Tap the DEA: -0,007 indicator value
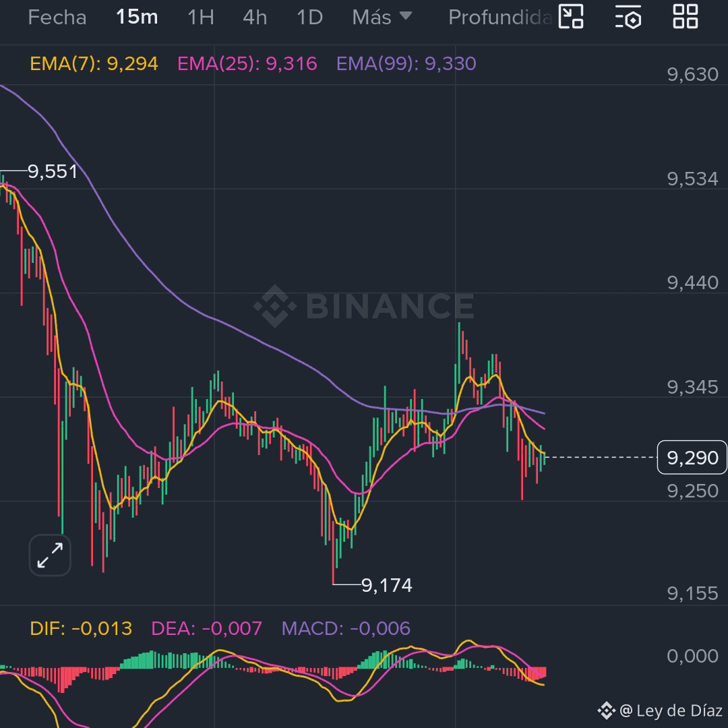The image size is (728, 728). pos(207,629)
